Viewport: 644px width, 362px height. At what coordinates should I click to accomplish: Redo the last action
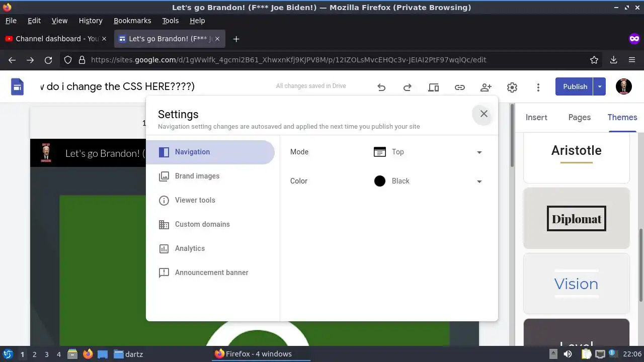coord(408,87)
